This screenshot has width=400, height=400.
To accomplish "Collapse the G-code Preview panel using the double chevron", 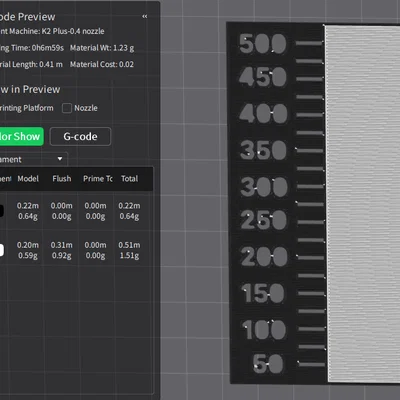I will [145, 16].
